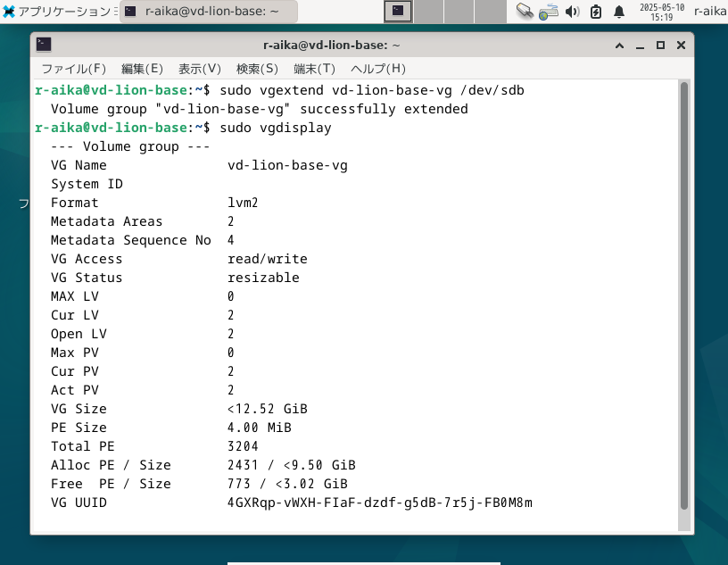Close the terminal window
728x565 pixels.
[681, 45]
